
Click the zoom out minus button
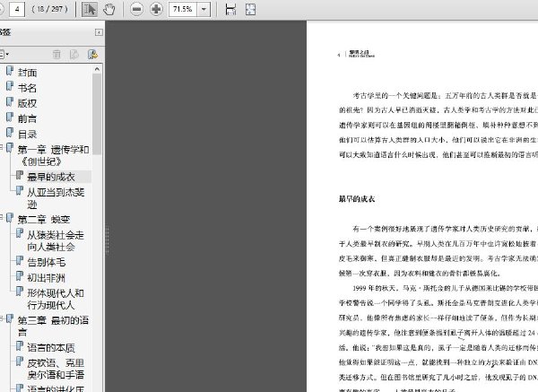136,9
